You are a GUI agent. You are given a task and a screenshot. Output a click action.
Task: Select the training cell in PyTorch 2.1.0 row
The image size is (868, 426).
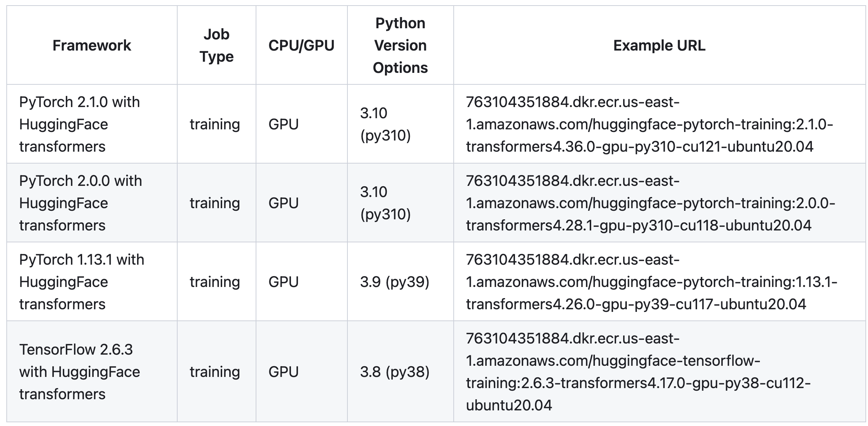coord(215,124)
